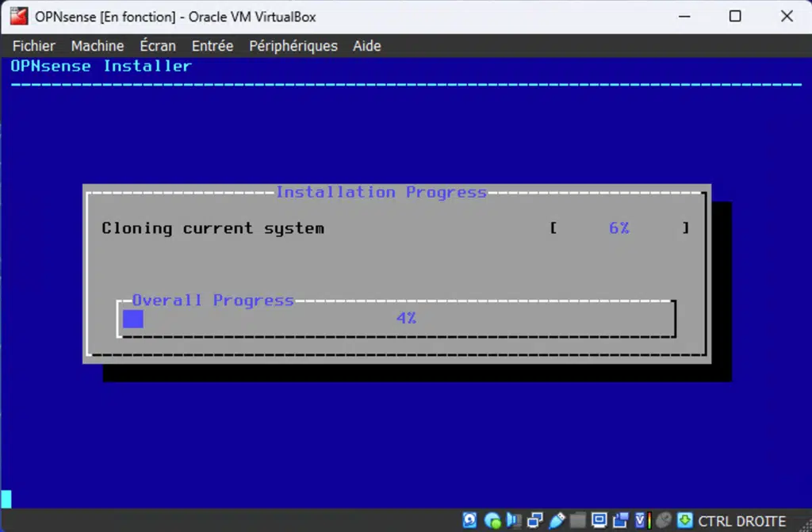Screen dimensions: 812x532
Task: Click the audio status icon
Action: [514, 520]
